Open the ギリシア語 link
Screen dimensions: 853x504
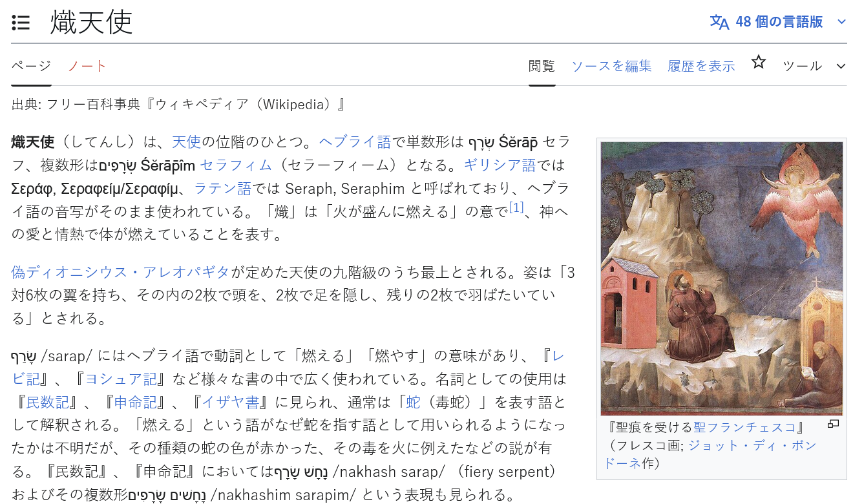click(x=500, y=165)
